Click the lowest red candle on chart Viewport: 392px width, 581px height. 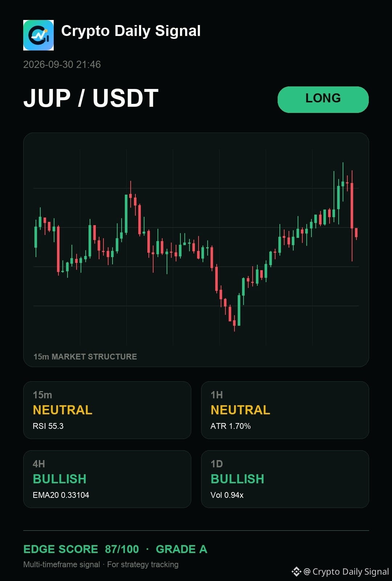pos(234,322)
